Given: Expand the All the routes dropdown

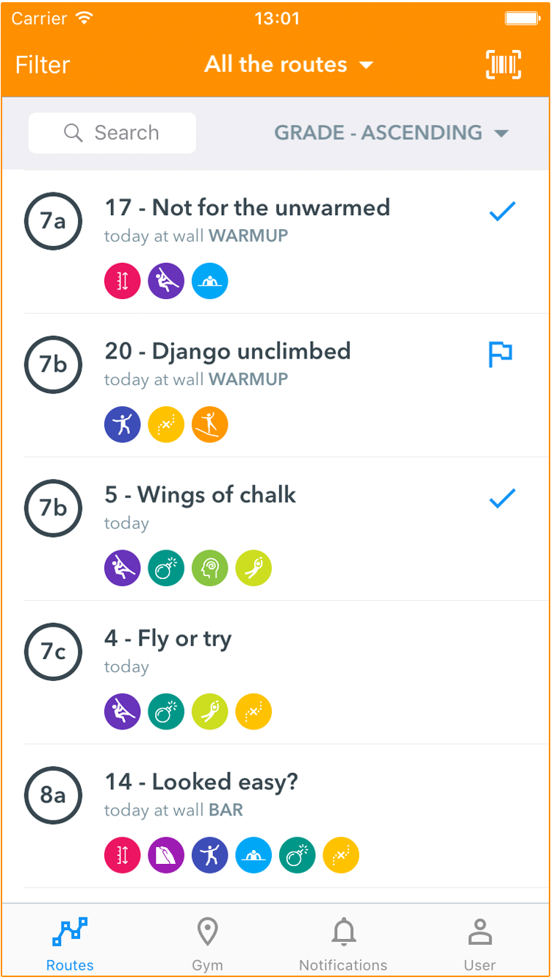Looking at the screenshot, I should (x=289, y=65).
